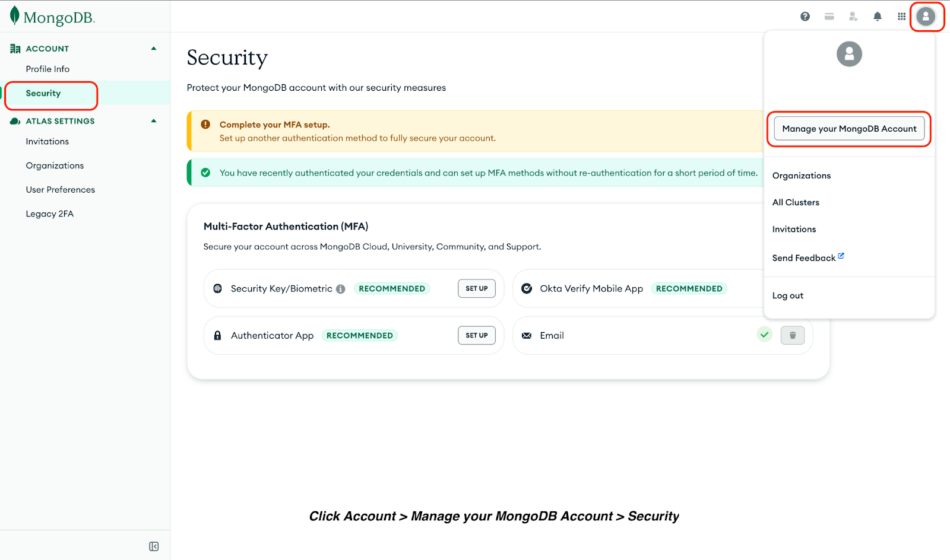
Task: Click Log out in the account menu
Action: point(787,295)
